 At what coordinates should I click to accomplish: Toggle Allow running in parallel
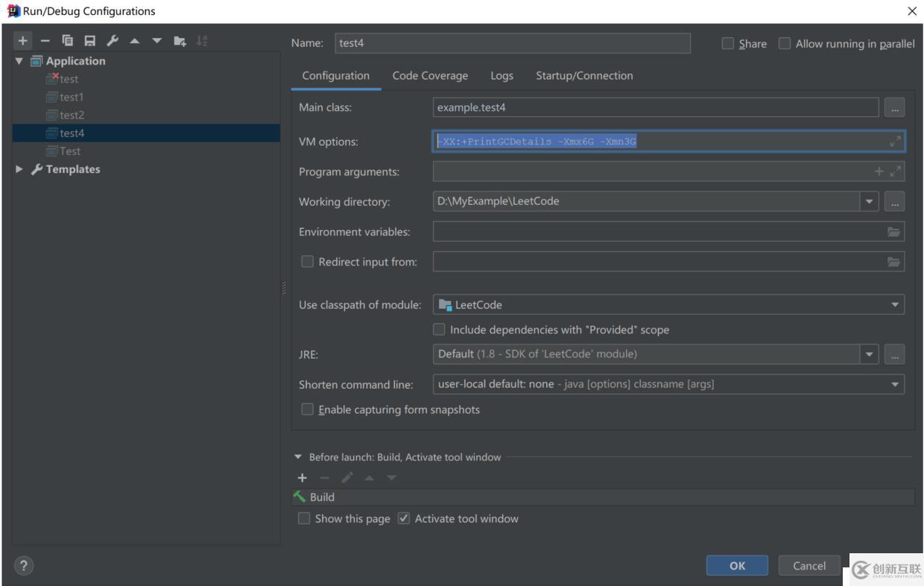coord(785,44)
